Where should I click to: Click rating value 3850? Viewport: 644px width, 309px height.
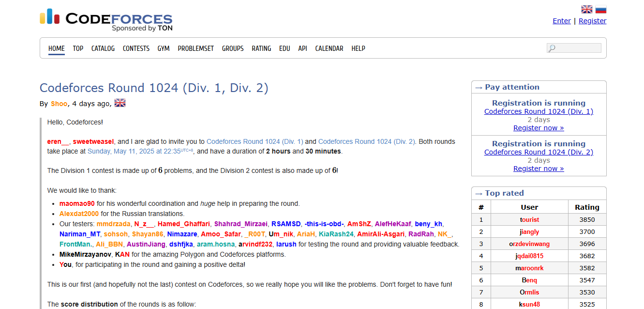click(x=587, y=219)
